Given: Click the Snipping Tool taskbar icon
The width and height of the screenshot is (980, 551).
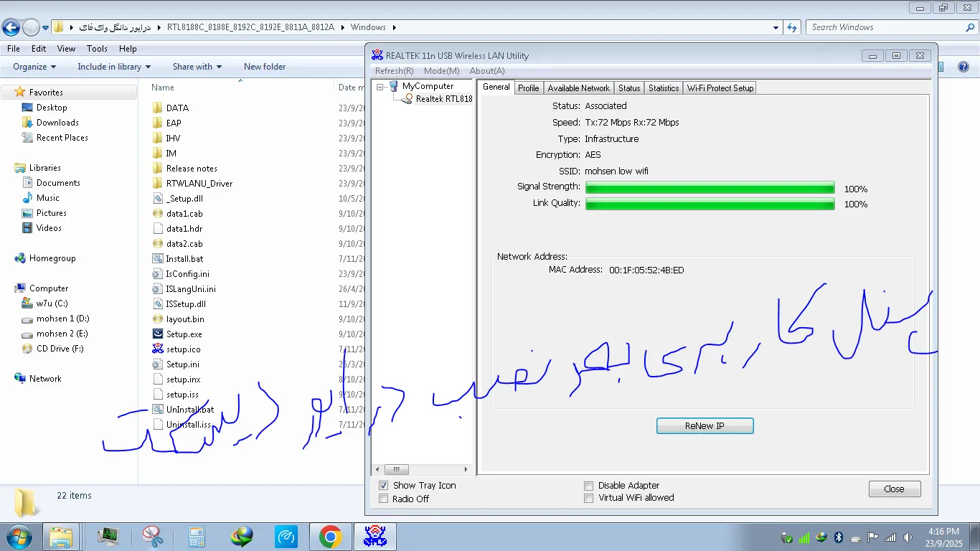Looking at the screenshot, I should (152, 537).
